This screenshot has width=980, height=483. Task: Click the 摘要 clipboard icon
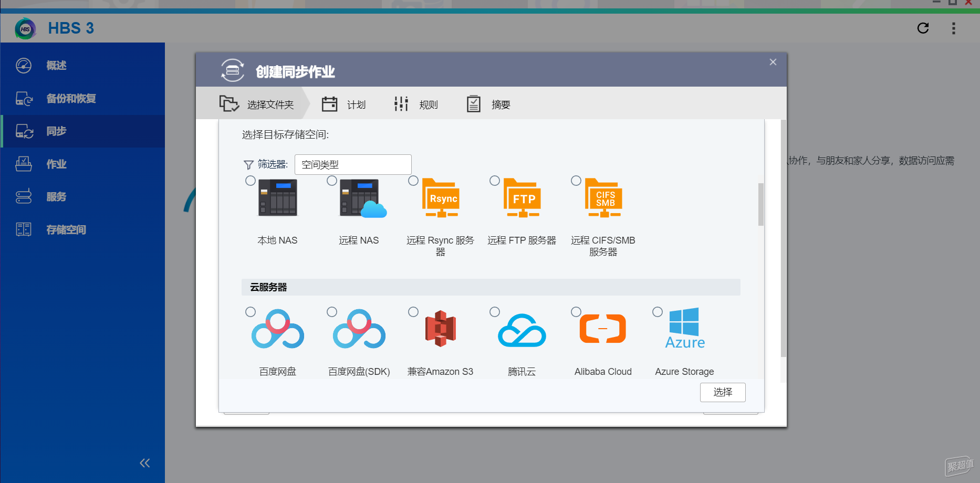[474, 104]
